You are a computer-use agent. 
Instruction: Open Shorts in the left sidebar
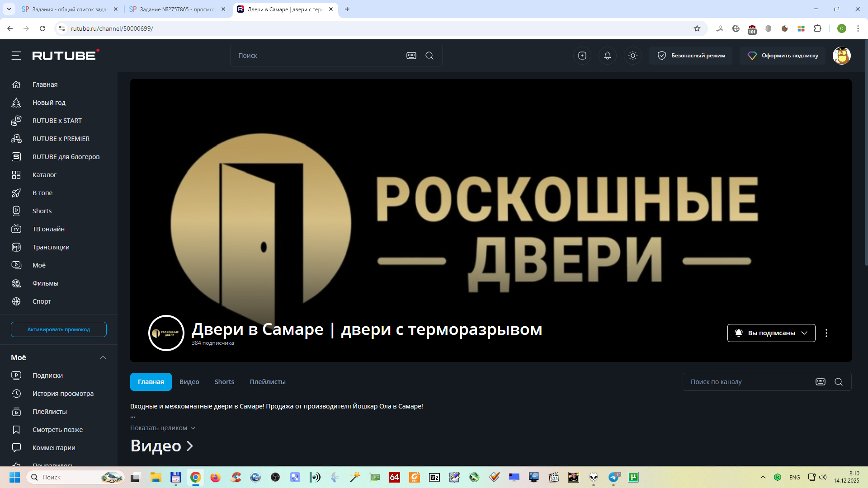coord(42,211)
